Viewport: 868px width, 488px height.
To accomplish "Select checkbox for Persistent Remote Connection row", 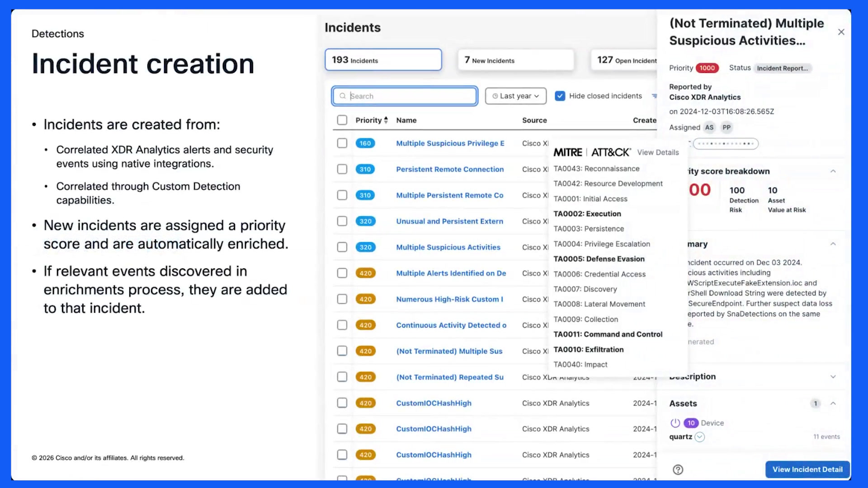I will tap(342, 169).
